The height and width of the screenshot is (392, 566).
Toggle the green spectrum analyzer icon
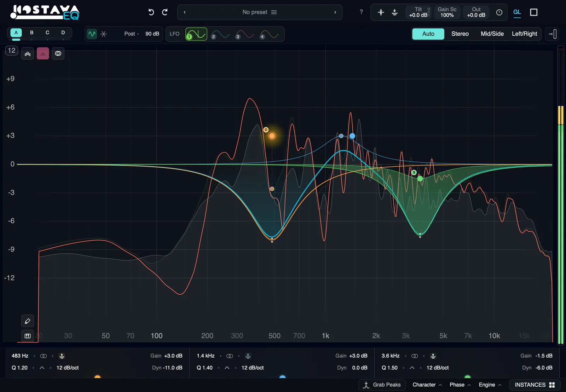92,34
